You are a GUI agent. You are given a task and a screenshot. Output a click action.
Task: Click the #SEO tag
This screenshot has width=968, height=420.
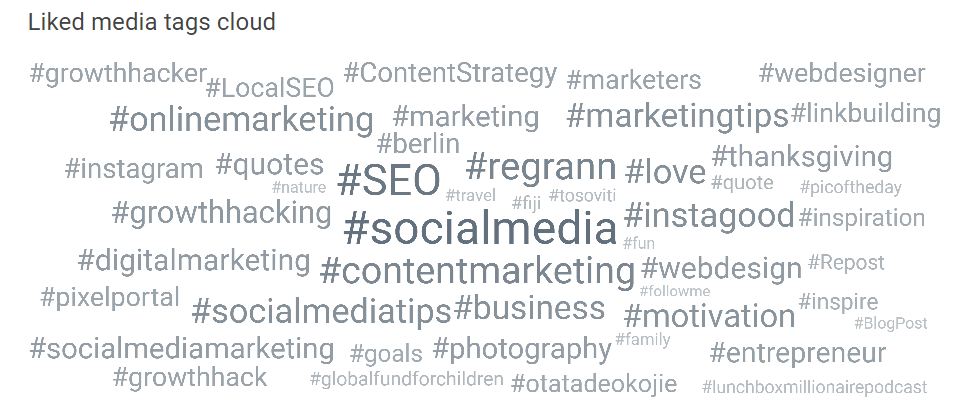coord(389,180)
